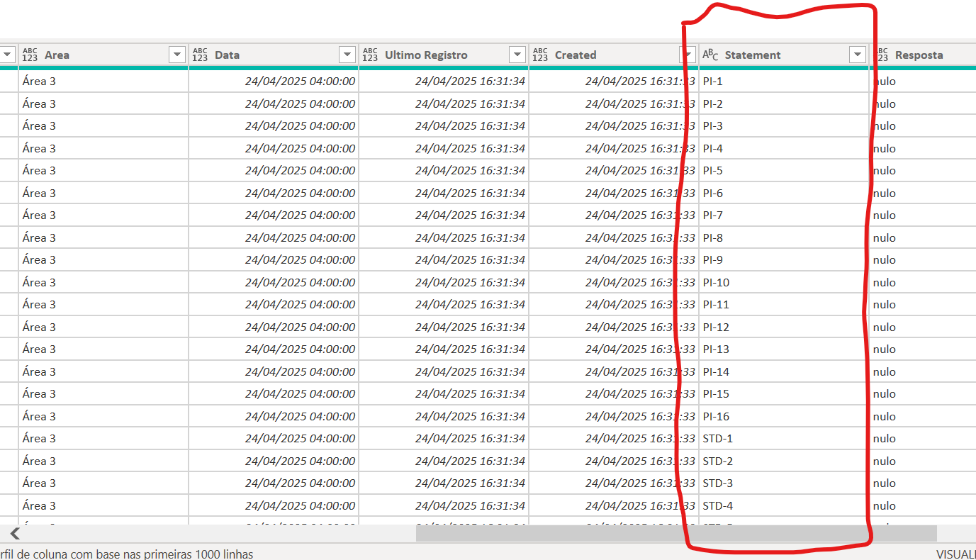Screen dimensions: 976x560
Task: Select Ultimo Registro cell in PI-2 row
Action: coord(444,103)
